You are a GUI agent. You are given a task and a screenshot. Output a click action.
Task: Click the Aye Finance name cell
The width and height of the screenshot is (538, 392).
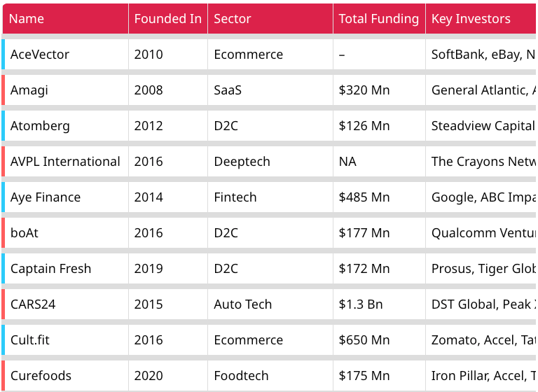(46, 197)
